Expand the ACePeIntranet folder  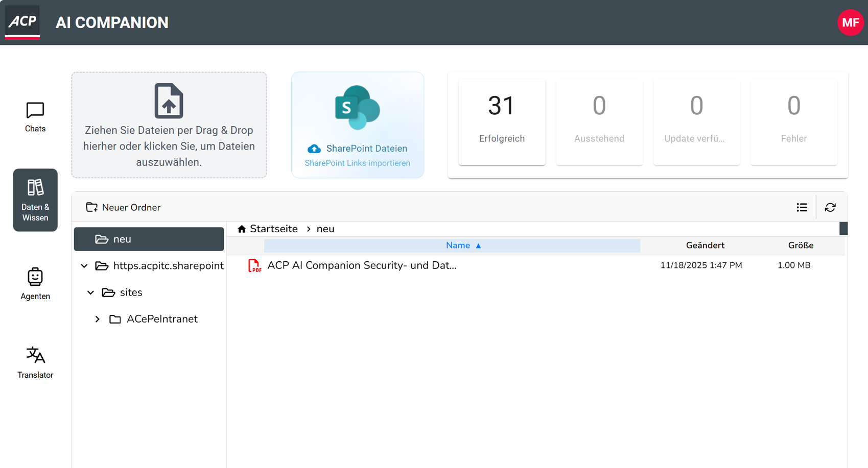[98, 319]
